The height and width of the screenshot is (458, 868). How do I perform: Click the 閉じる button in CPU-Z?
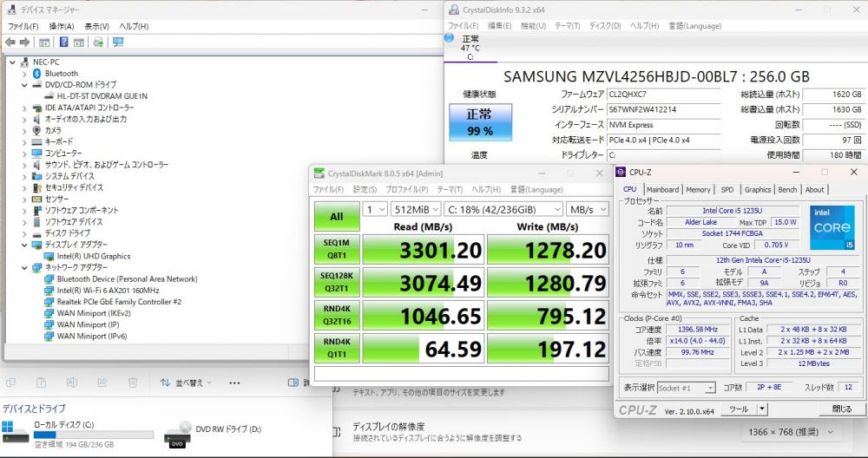(842, 409)
